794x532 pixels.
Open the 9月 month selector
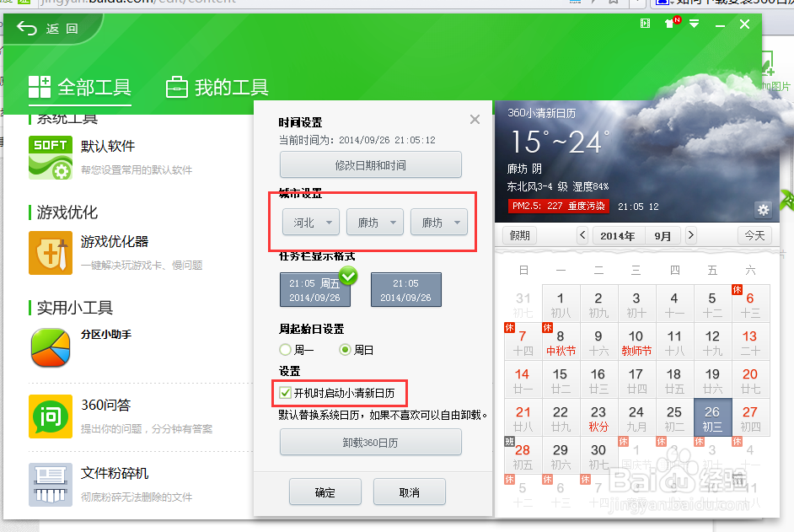click(x=663, y=235)
